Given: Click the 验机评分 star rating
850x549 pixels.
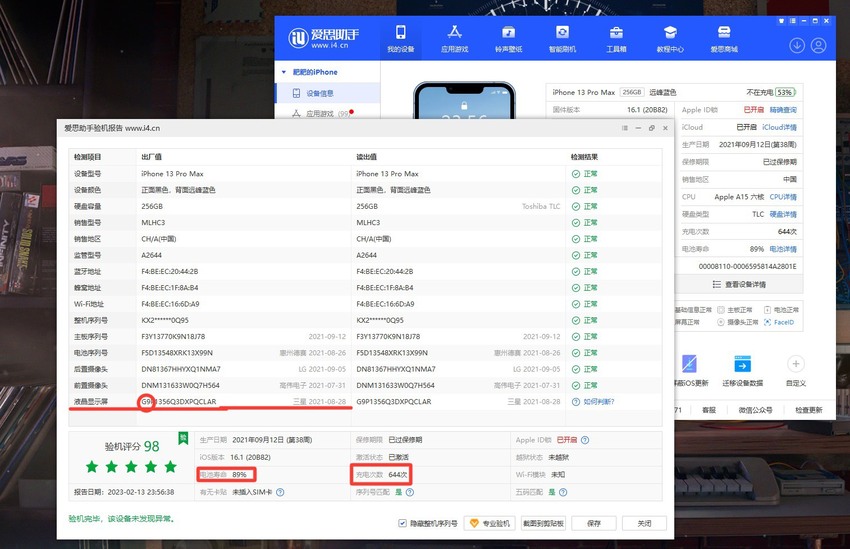Looking at the screenshot, I should 131,466.
